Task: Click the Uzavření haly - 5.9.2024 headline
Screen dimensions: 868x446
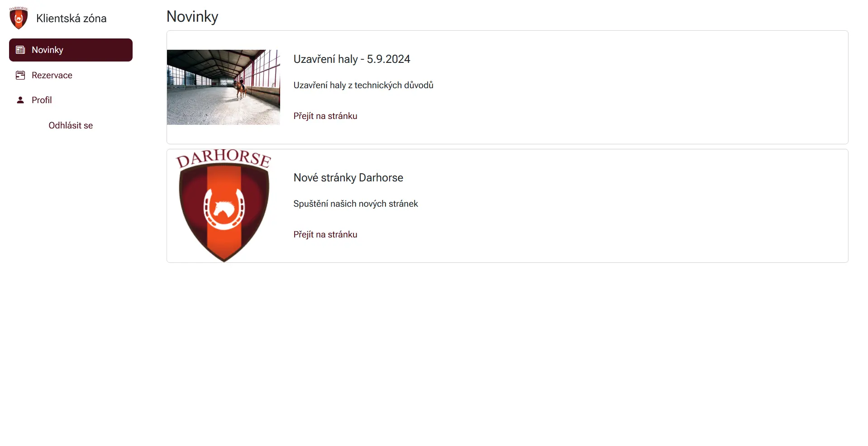Action: [x=352, y=59]
